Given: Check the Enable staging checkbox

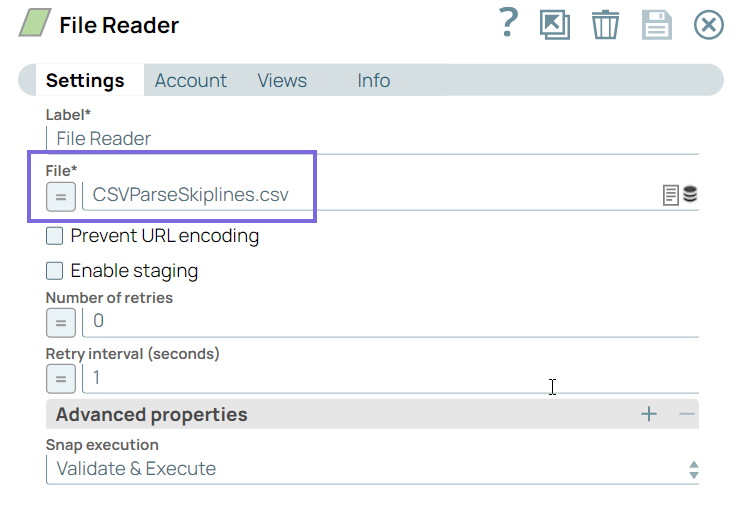Looking at the screenshot, I should click(55, 271).
